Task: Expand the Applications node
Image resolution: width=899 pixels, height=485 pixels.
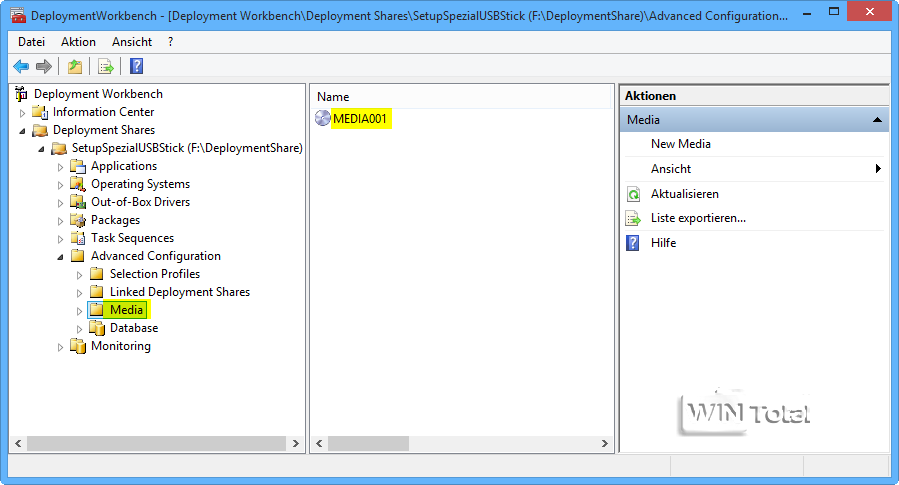Action: [x=60, y=167]
